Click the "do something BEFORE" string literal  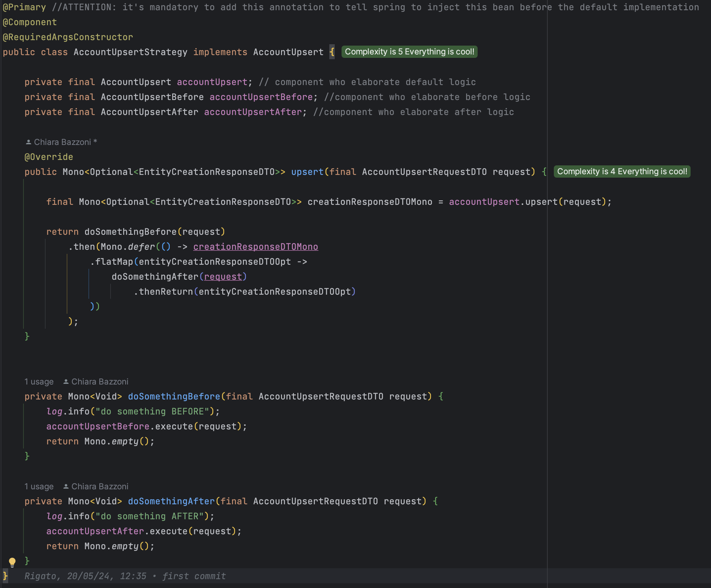[x=152, y=411]
